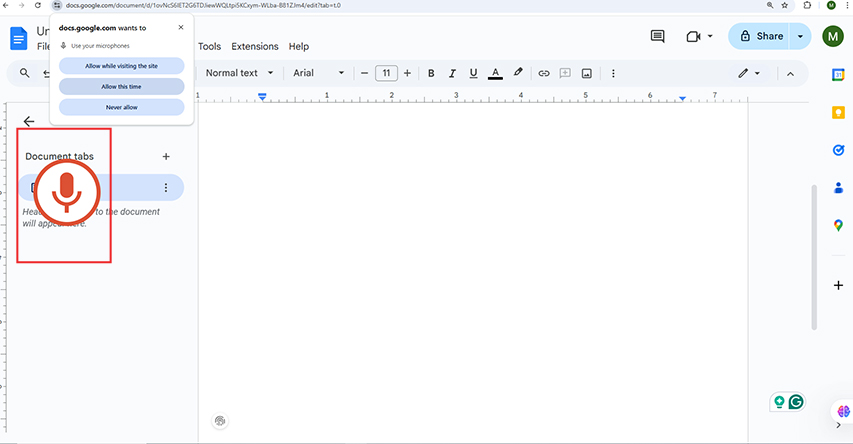Toggle Underline formatting
The height and width of the screenshot is (444, 853).
click(473, 73)
